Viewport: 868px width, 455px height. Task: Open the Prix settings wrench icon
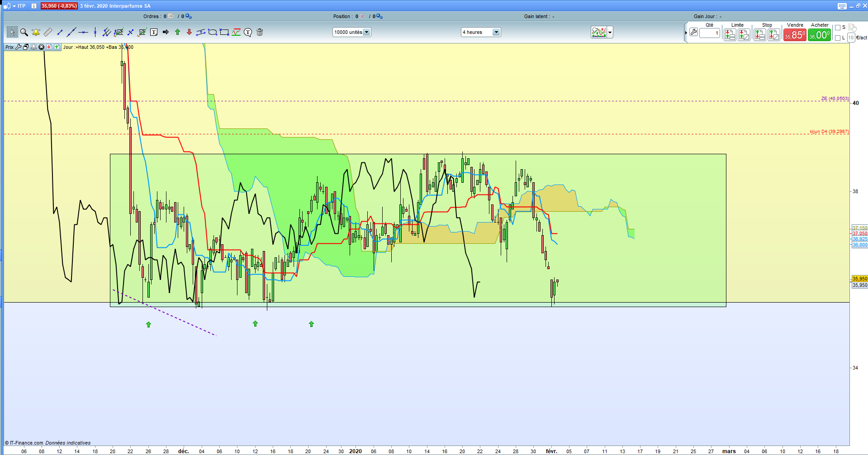(18, 47)
